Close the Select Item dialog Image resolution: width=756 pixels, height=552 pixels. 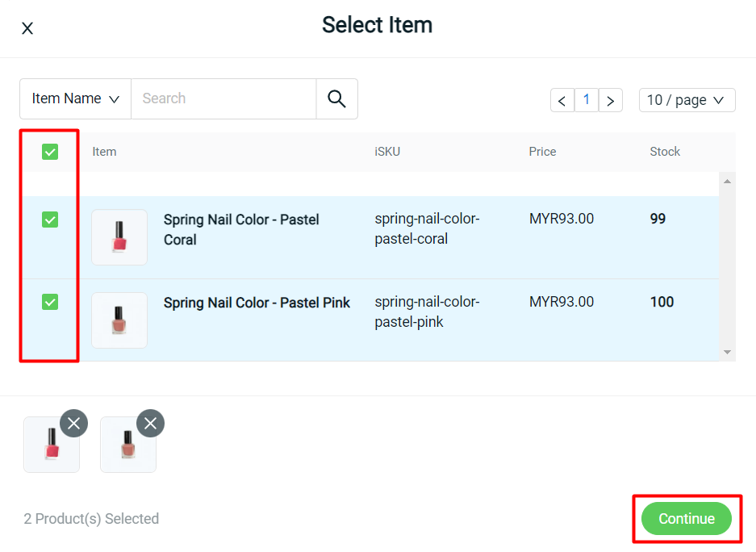pos(27,27)
